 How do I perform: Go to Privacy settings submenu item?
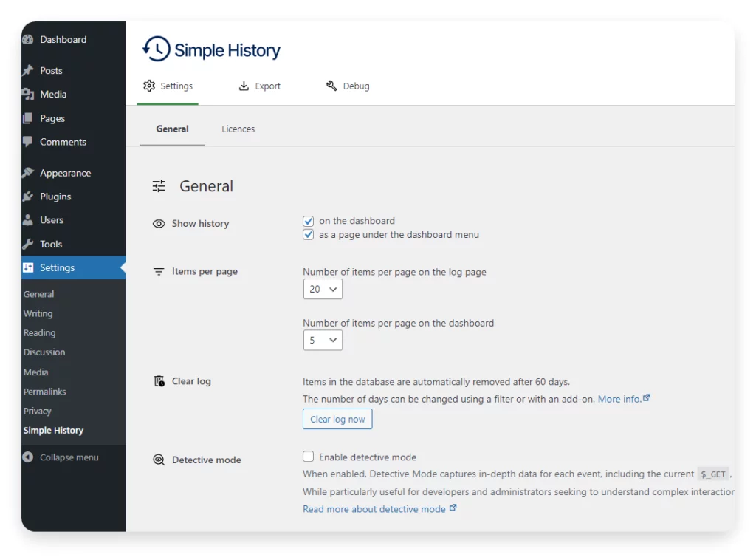point(37,411)
